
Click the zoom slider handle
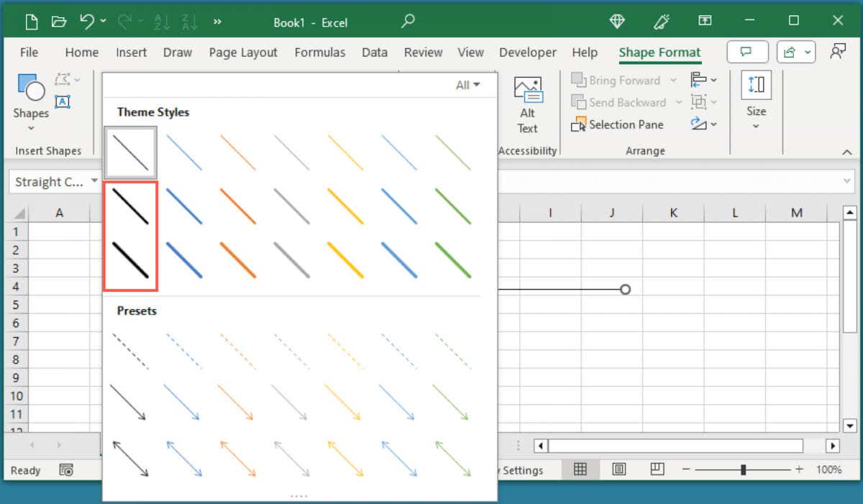pos(743,469)
